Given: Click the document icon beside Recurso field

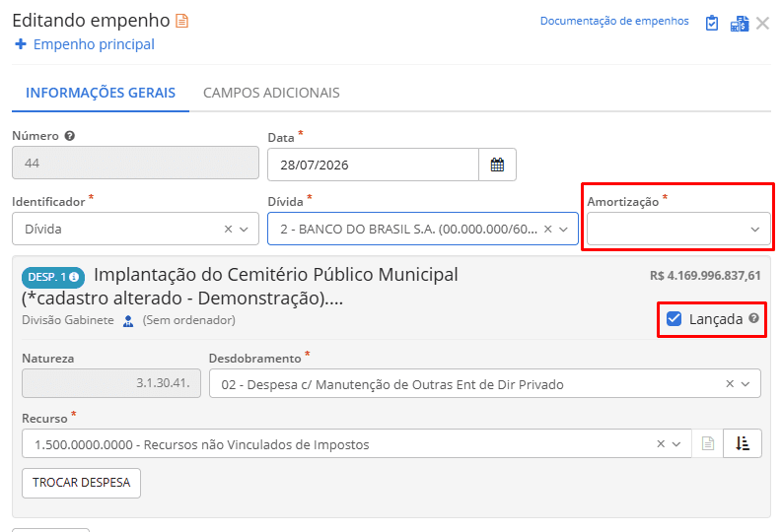Looking at the screenshot, I should pos(708,443).
